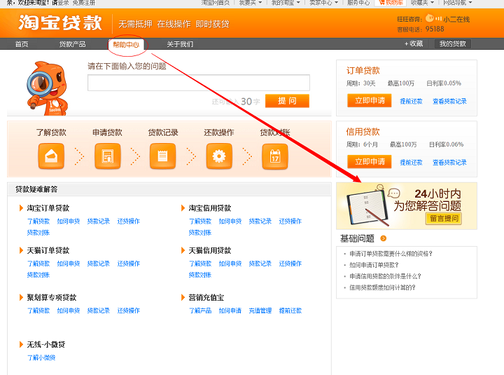The width and height of the screenshot is (504, 375).
Task: Click the 留言提问 button in the banner
Action: [444, 218]
